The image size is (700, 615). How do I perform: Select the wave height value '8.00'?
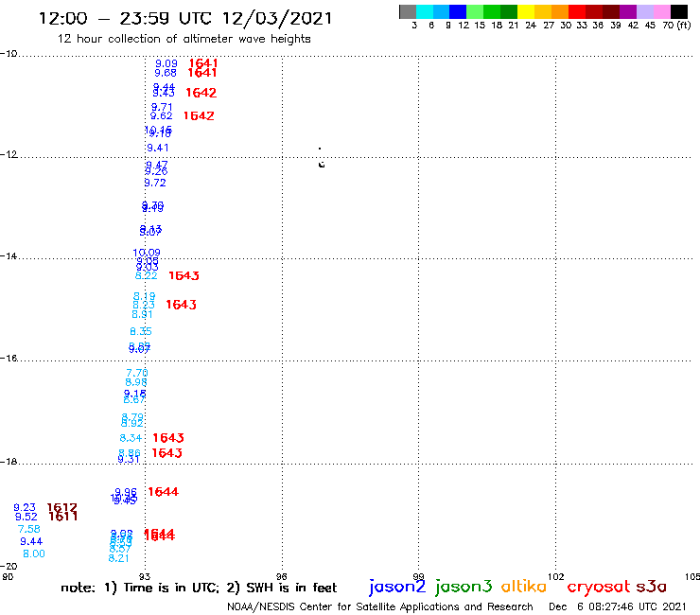(x=34, y=553)
